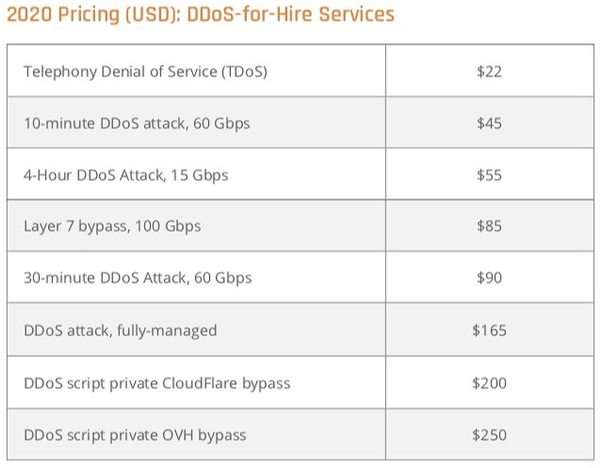This screenshot has height=468, width=600.
Task: Select the Layer 7 bypass row label
Action: point(111,227)
